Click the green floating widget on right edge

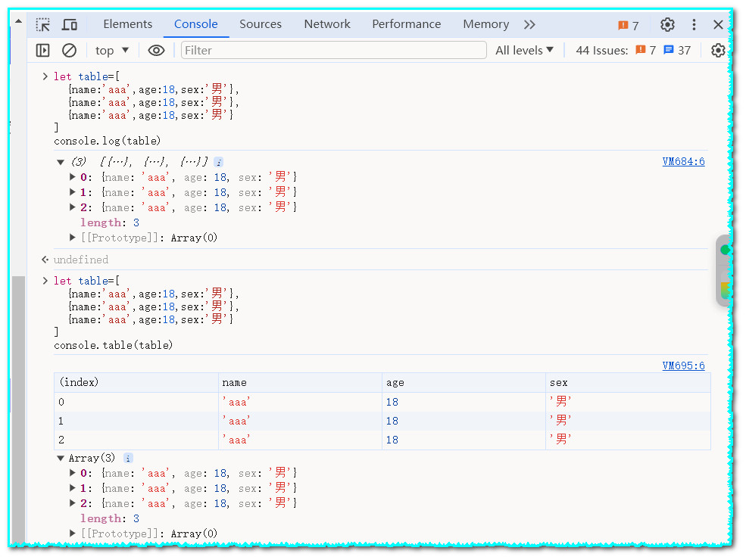coord(725,250)
